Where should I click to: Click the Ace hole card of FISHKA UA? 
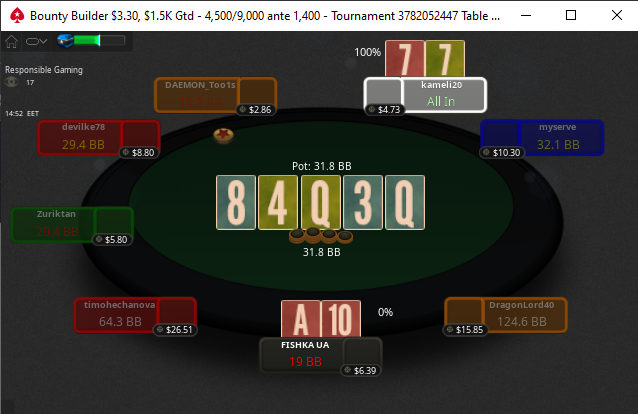coord(301,319)
